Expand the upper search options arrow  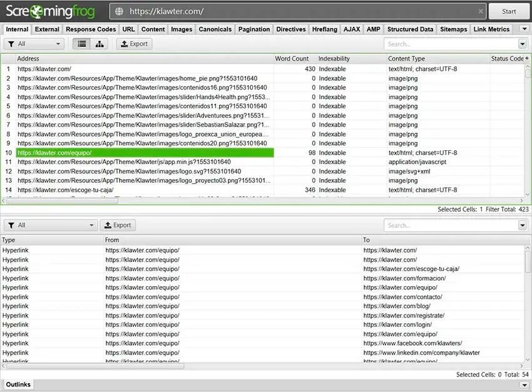pos(523,44)
